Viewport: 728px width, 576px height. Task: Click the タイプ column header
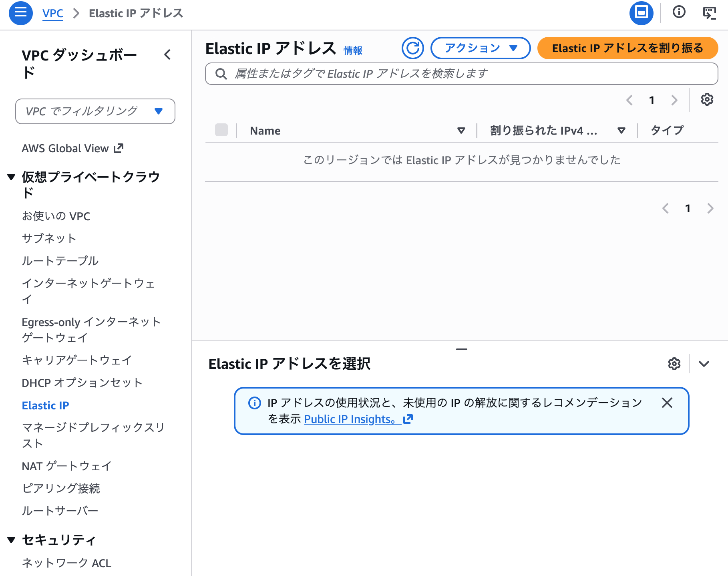click(x=667, y=130)
